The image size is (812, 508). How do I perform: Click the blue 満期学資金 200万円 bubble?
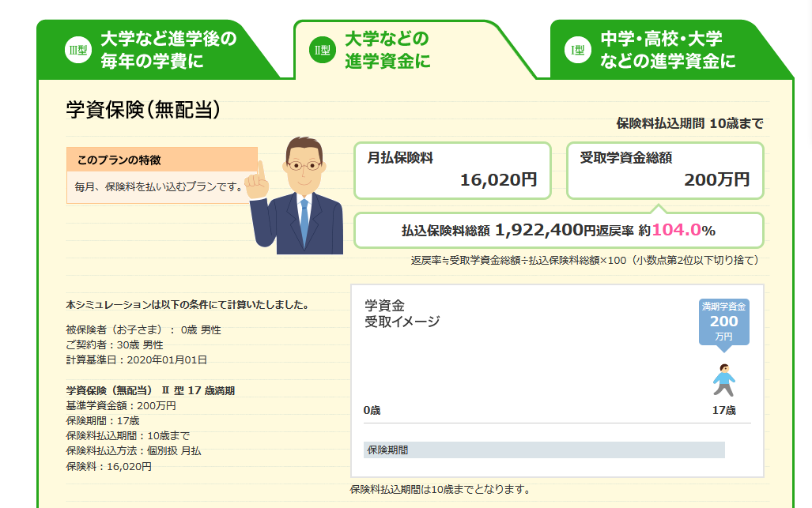(723, 321)
